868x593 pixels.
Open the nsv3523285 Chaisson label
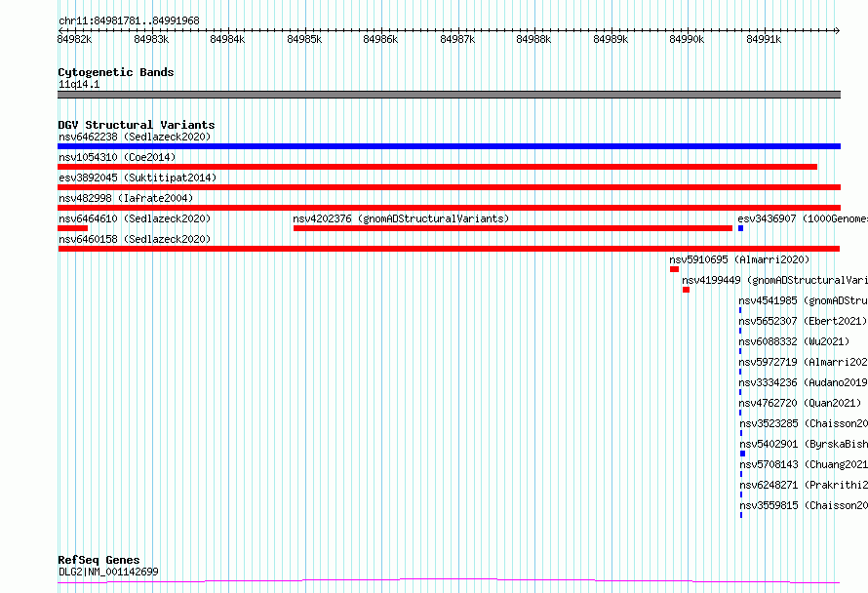pos(804,423)
